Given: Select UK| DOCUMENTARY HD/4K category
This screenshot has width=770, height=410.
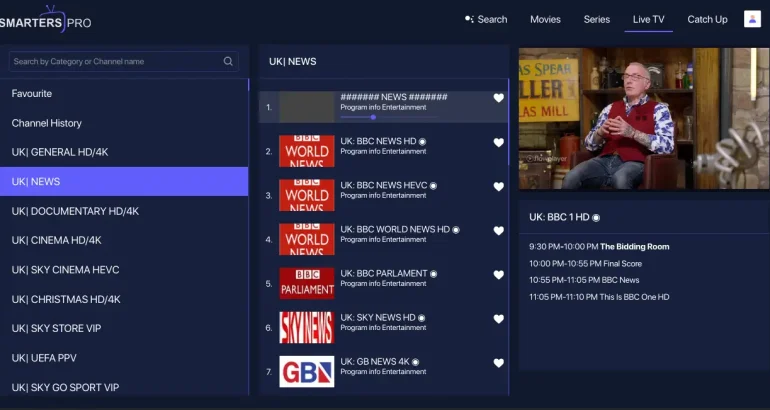Looking at the screenshot, I should coord(124,211).
